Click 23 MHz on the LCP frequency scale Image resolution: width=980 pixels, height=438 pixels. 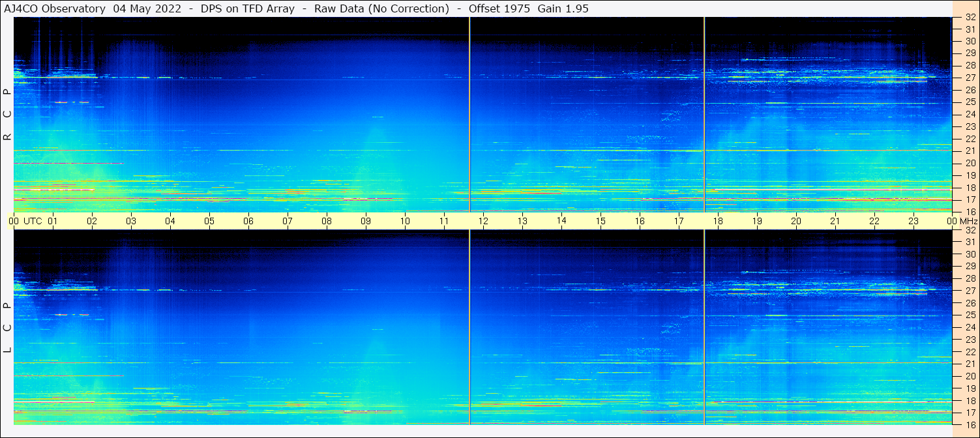coord(970,340)
